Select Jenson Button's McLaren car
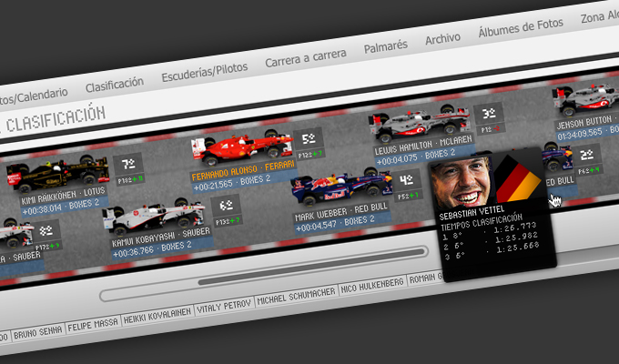This screenshot has height=364, width=619. point(586,98)
